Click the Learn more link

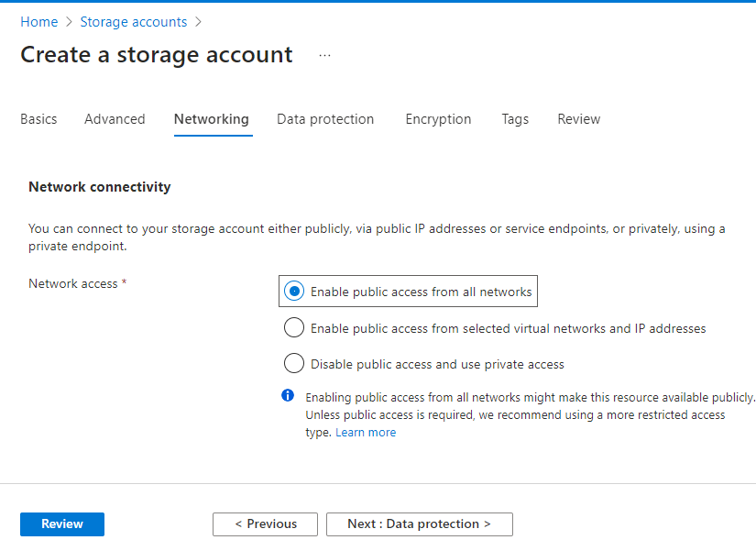366,432
